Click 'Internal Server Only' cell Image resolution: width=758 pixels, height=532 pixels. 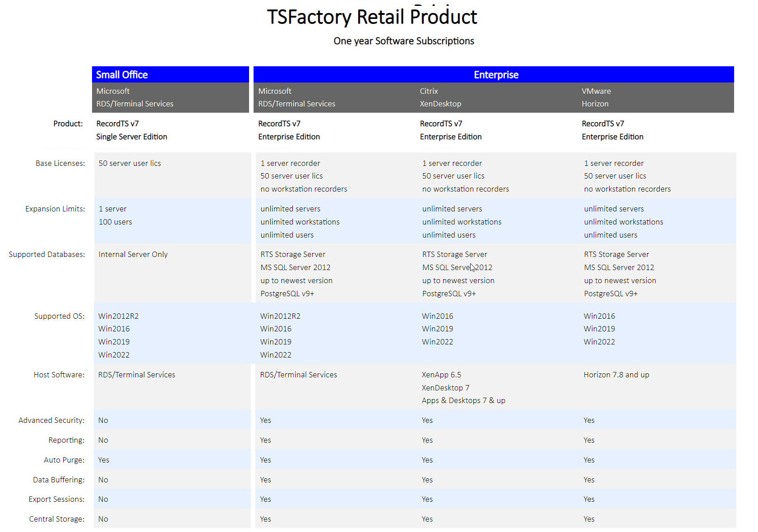(133, 254)
